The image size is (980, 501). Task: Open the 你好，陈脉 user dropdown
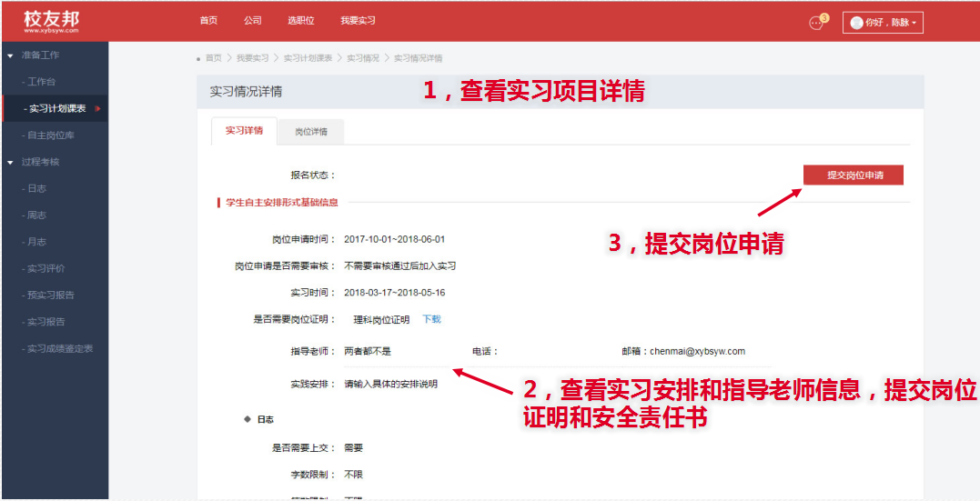tap(883, 23)
